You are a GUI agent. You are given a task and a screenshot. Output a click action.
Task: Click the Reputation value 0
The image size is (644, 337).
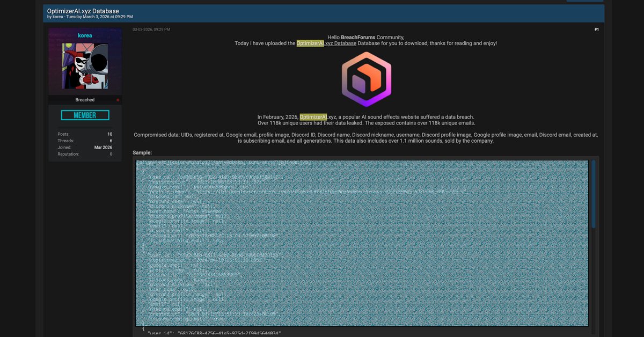pyautogui.click(x=111, y=154)
